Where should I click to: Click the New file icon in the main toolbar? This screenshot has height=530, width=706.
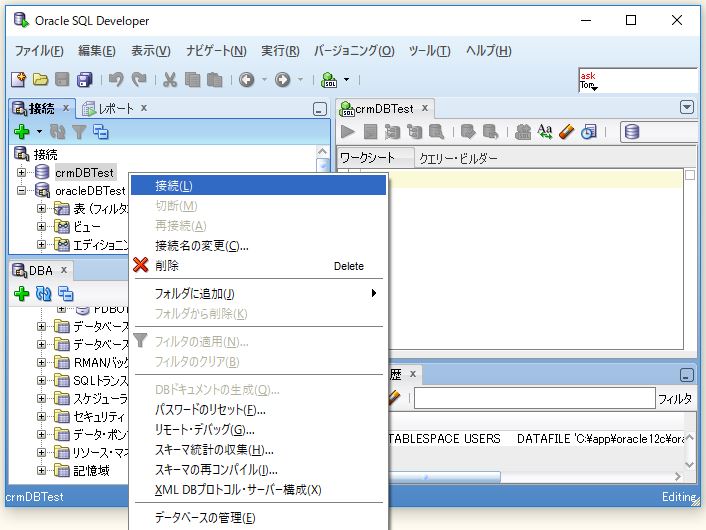18,80
